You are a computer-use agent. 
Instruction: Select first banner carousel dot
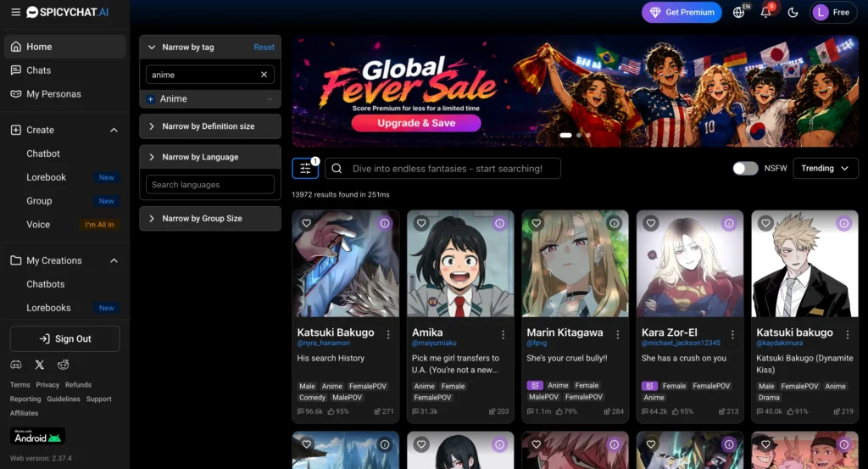pos(565,135)
